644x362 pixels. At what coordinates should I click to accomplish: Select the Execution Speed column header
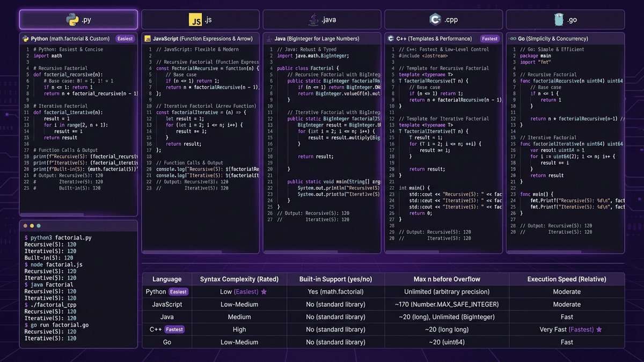coord(567,279)
